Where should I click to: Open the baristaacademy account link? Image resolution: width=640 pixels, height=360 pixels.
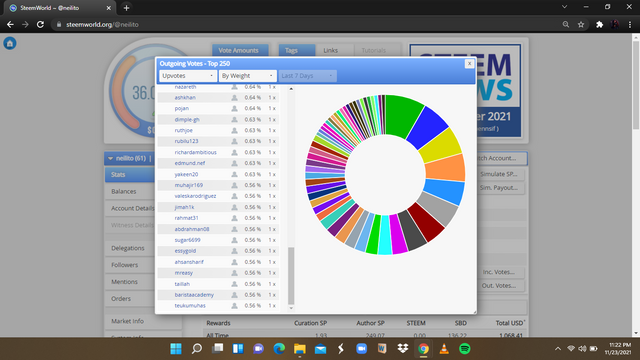(194, 295)
